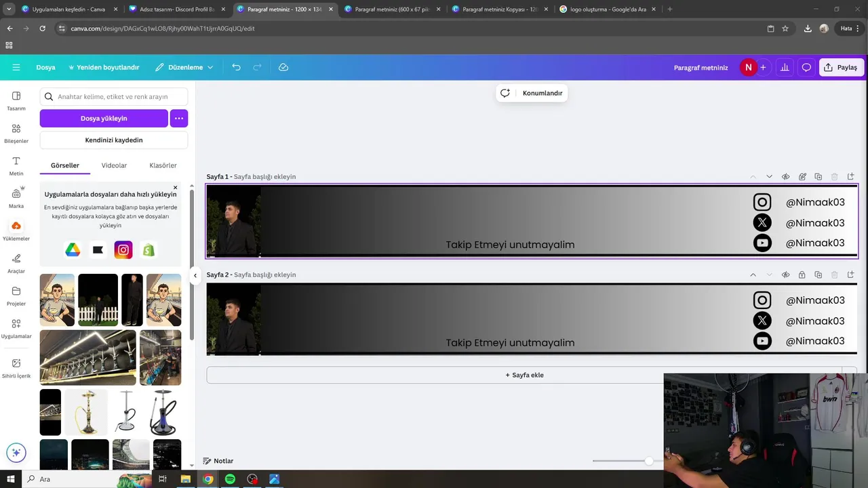
Task: Open the Araçlar tools panel
Action: [x=16, y=263]
